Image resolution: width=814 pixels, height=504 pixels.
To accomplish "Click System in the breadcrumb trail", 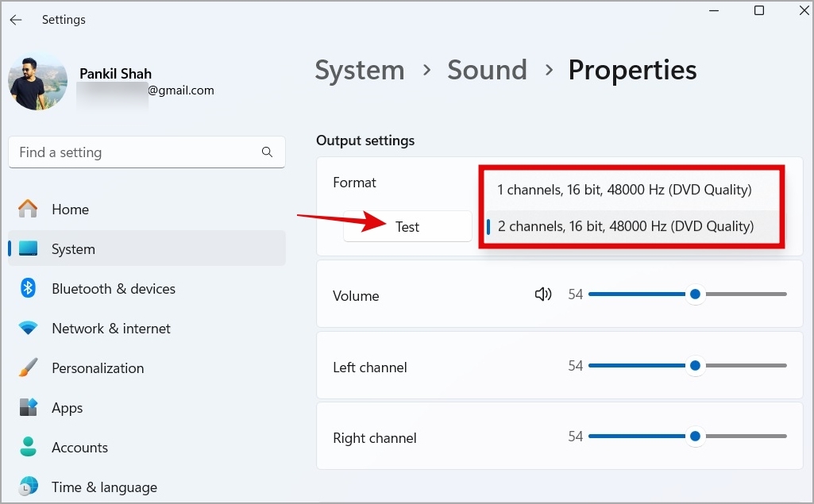I will click(x=359, y=70).
